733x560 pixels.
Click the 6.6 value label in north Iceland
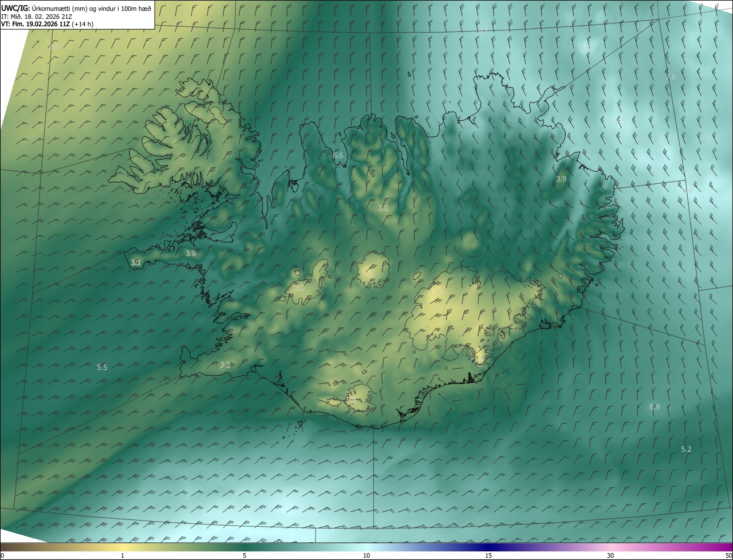pos(338,156)
